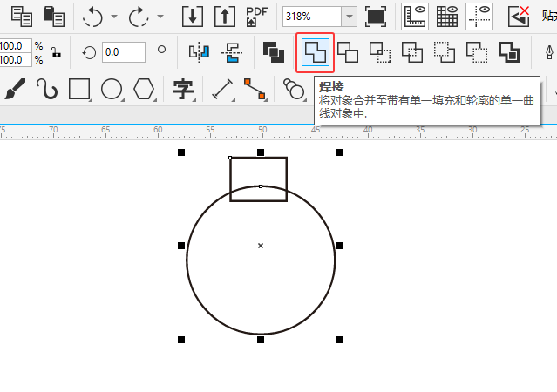Toggle show rulers button
Image resolution: width=557 pixels, height=392 pixels.
pyautogui.click(x=415, y=17)
